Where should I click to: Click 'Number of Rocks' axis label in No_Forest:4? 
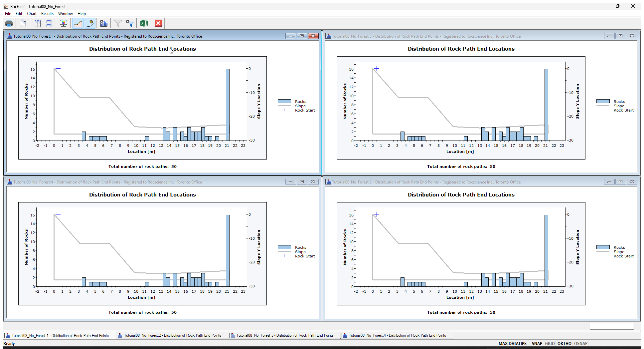click(x=26, y=247)
